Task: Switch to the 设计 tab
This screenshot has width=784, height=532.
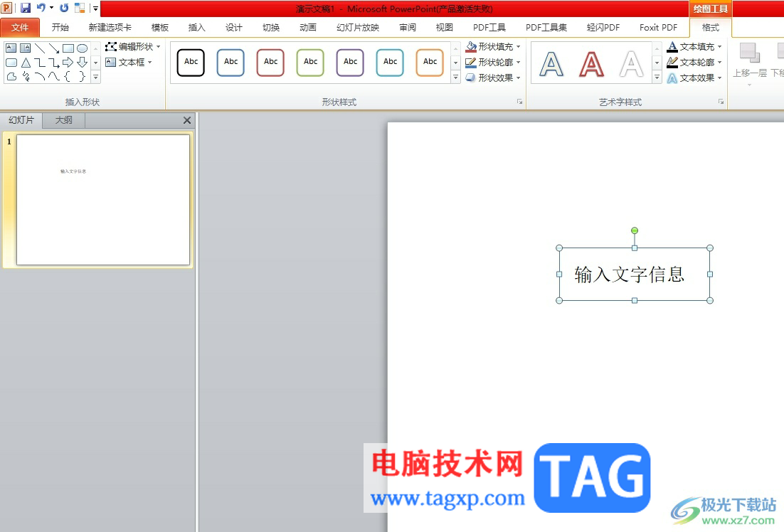Action: tap(233, 28)
